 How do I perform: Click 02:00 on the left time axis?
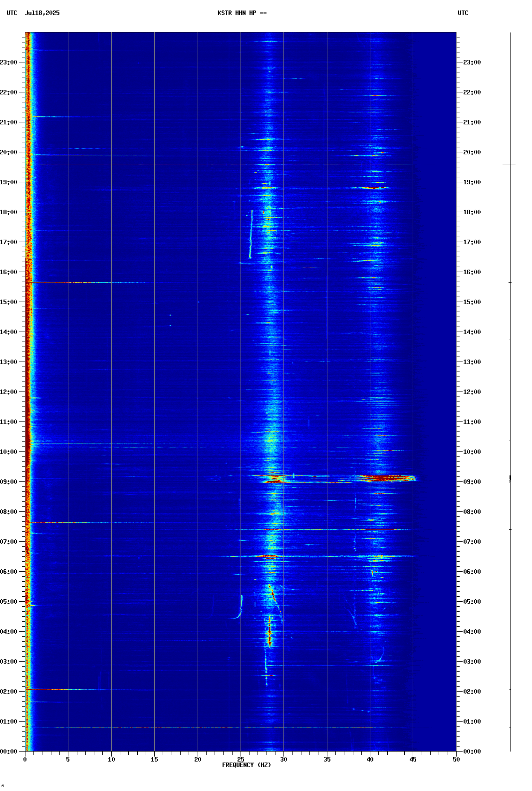(8, 692)
